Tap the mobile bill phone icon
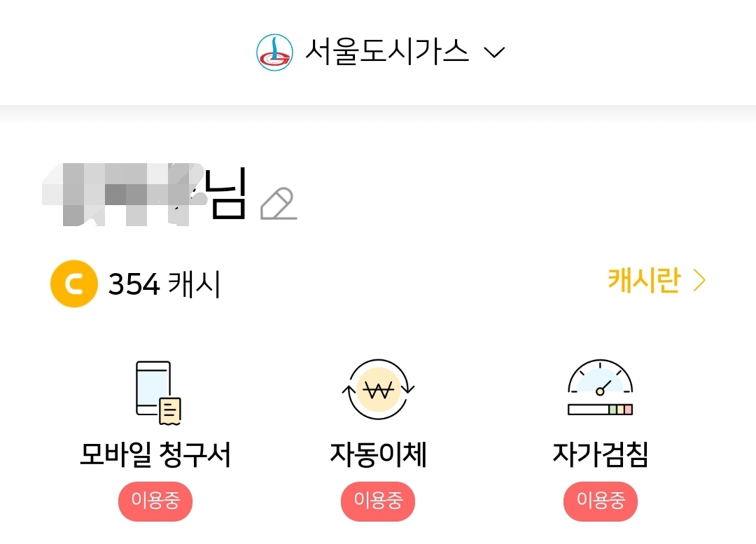 tap(154, 389)
